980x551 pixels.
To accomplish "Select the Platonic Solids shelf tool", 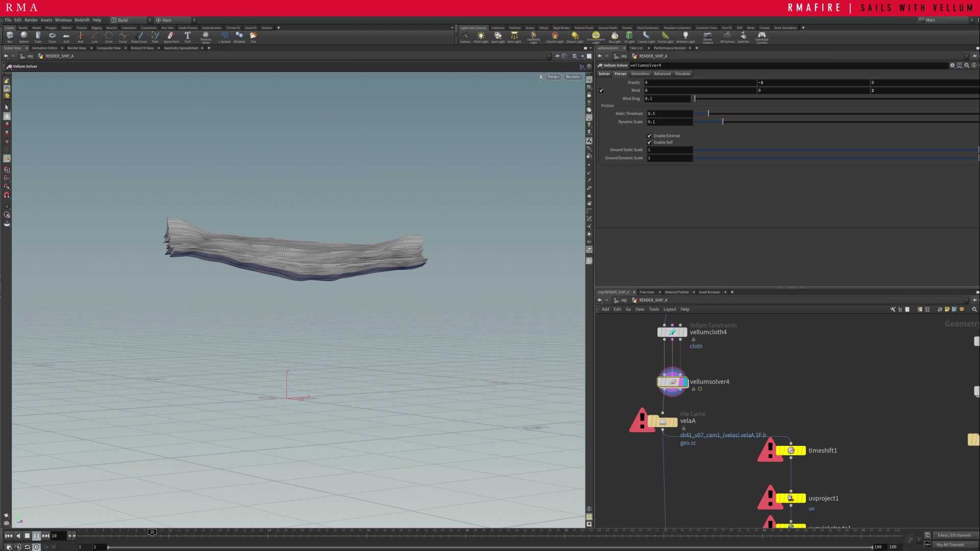I will (206, 37).
